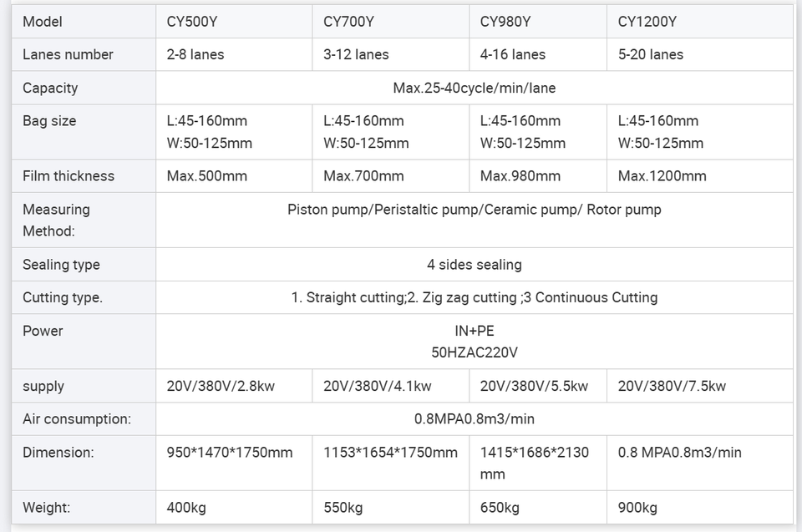Click the "2-8 lanes" cell
The width and height of the screenshot is (802, 532).
(195, 54)
